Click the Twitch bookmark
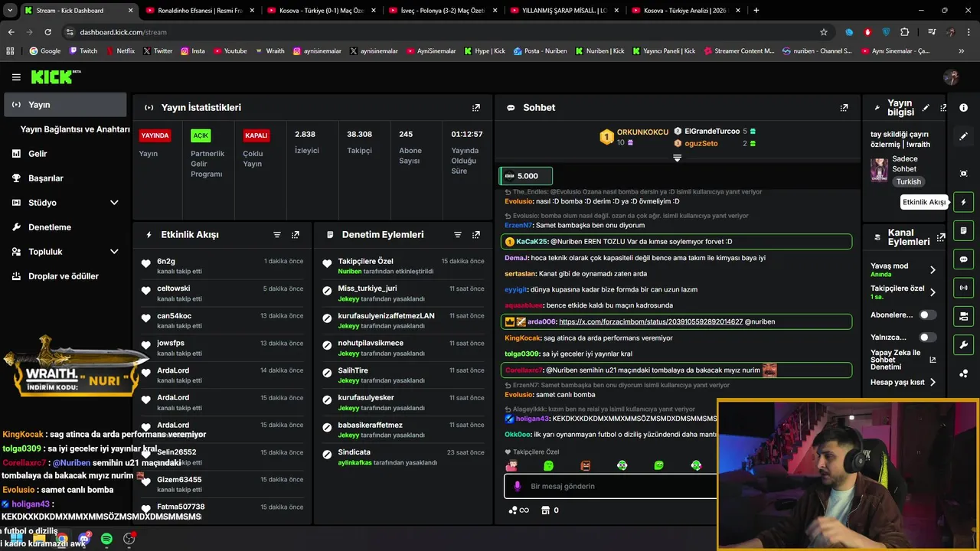This screenshot has width=980, height=551. click(x=83, y=51)
